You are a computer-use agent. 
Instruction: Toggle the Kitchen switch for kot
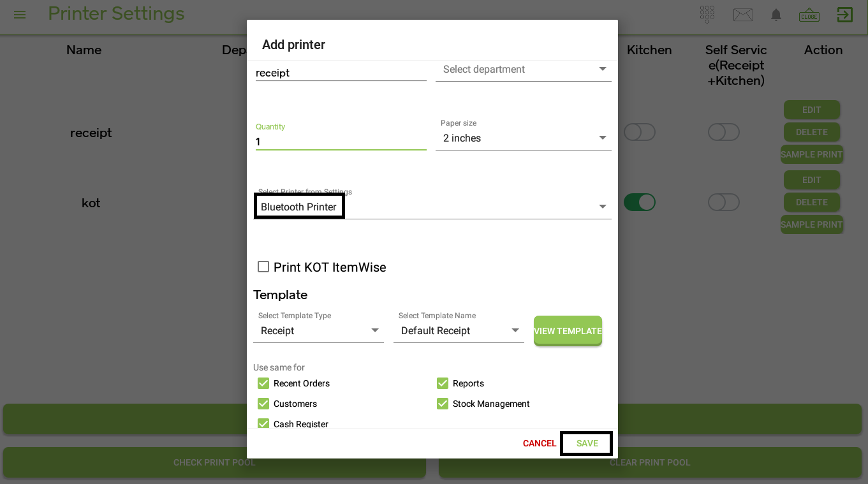[640, 202]
